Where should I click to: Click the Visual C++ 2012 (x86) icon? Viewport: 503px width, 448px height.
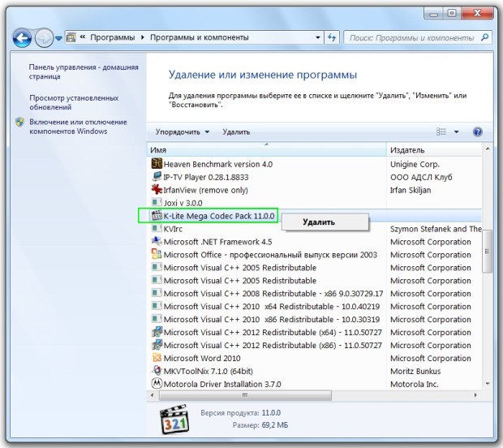157,345
